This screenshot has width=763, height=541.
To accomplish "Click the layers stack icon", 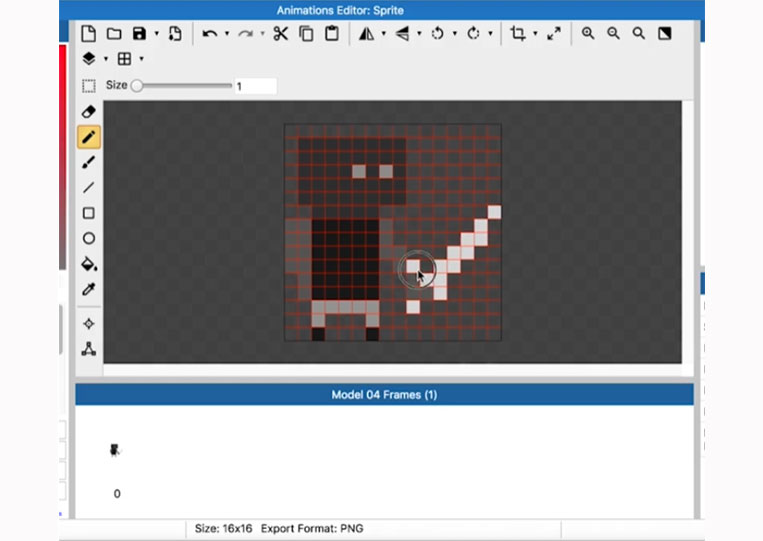I will coord(89,59).
